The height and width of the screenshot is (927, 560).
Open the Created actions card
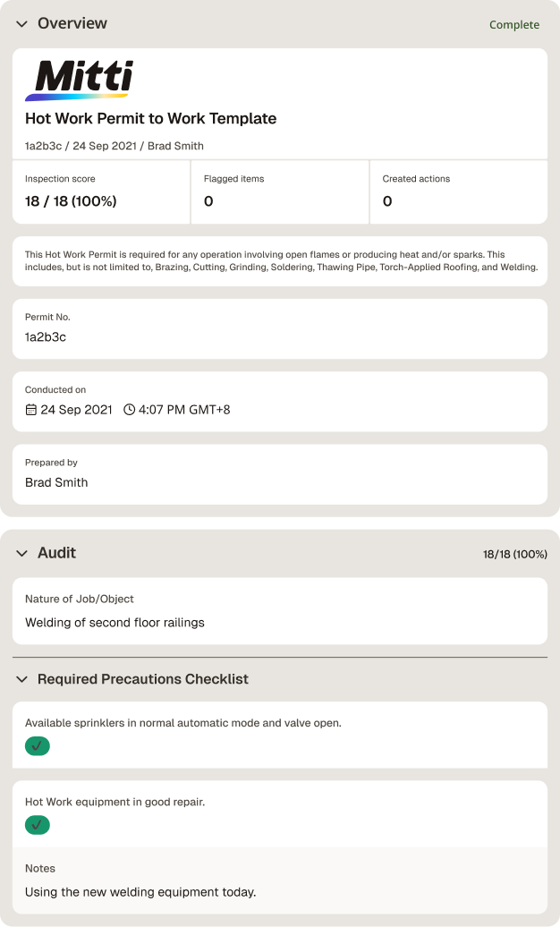tap(459, 192)
